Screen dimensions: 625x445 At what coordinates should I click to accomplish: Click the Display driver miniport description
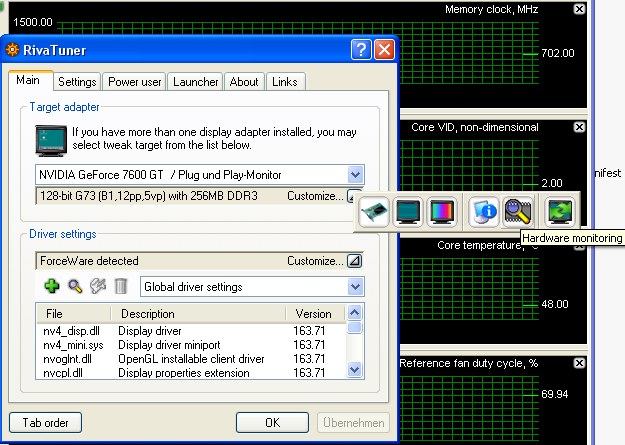[169, 345]
